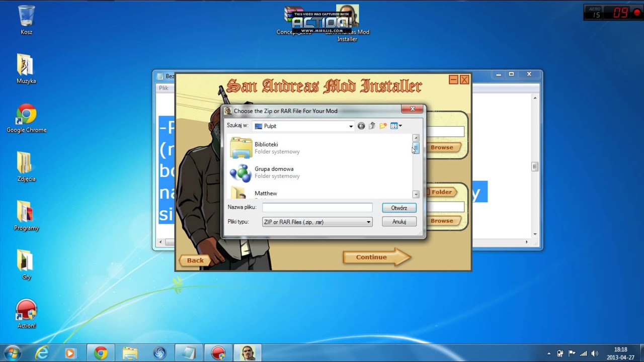The height and width of the screenshot is (362, 644).
Task: Switch to Notepad via taskbar button
Action: [x=189, y=353]
